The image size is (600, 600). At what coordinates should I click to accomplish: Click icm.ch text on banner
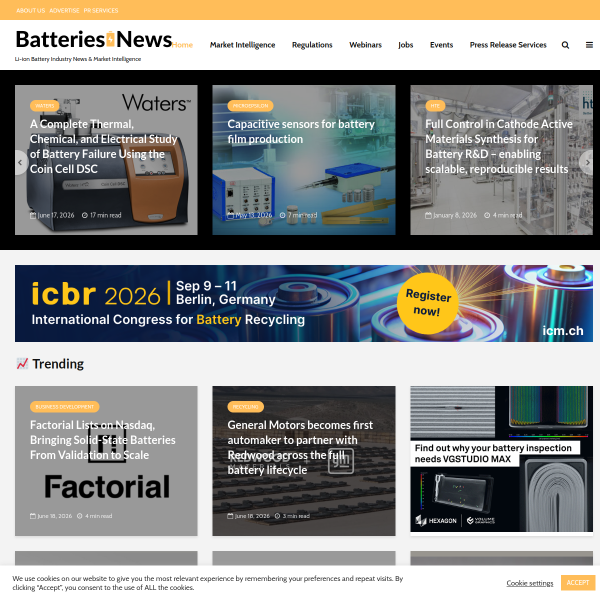pyautogui.click(x=563, y=331)
